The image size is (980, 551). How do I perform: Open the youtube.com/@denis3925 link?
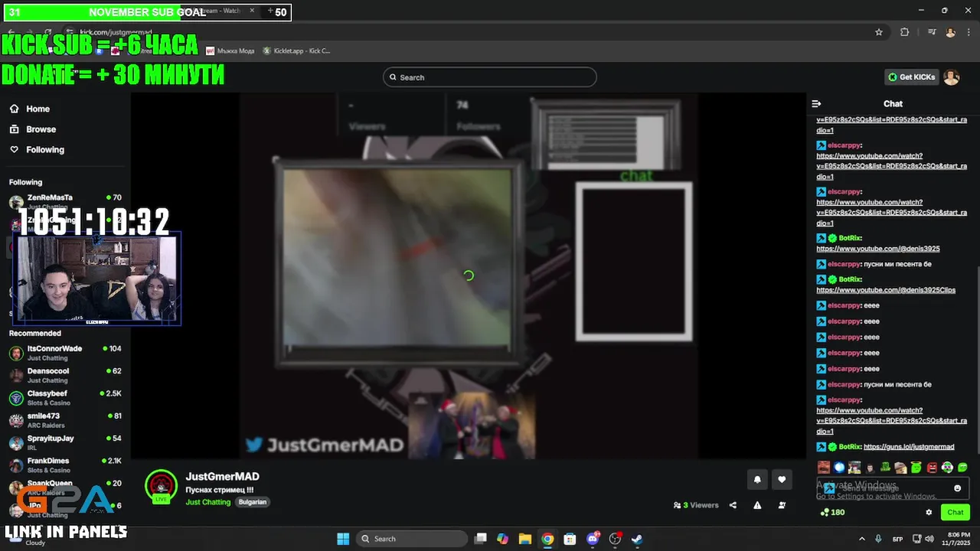click(878, 249)
